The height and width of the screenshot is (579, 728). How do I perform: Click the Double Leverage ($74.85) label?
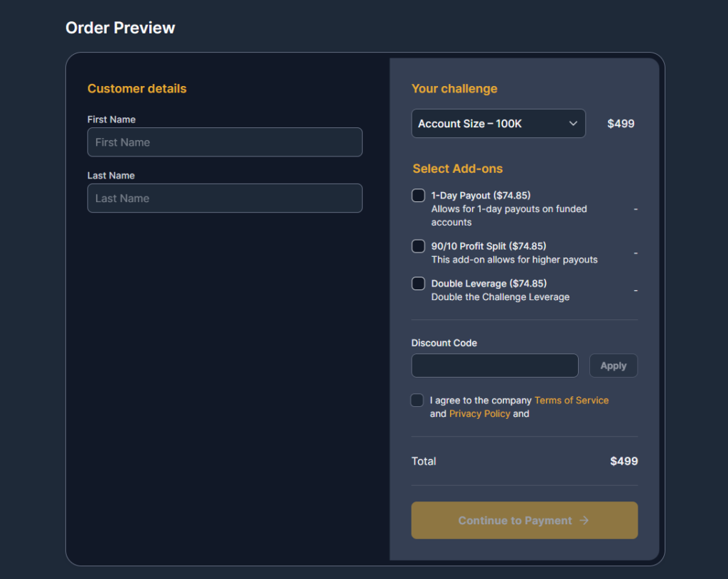[x=488, y=284]
